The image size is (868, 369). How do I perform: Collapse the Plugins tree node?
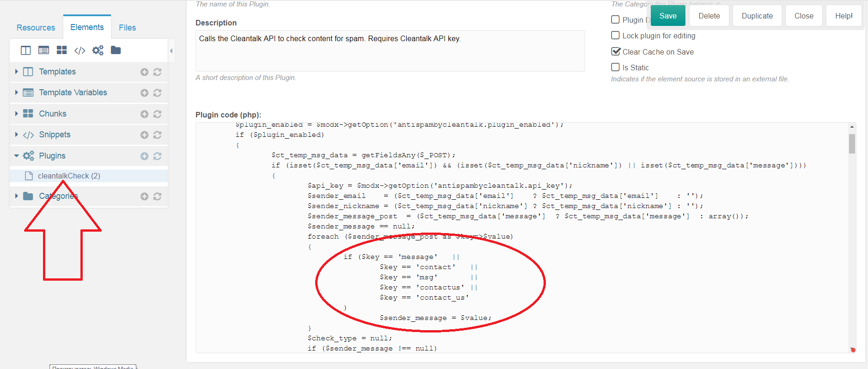pyautogui.click(x=17, y=156)
